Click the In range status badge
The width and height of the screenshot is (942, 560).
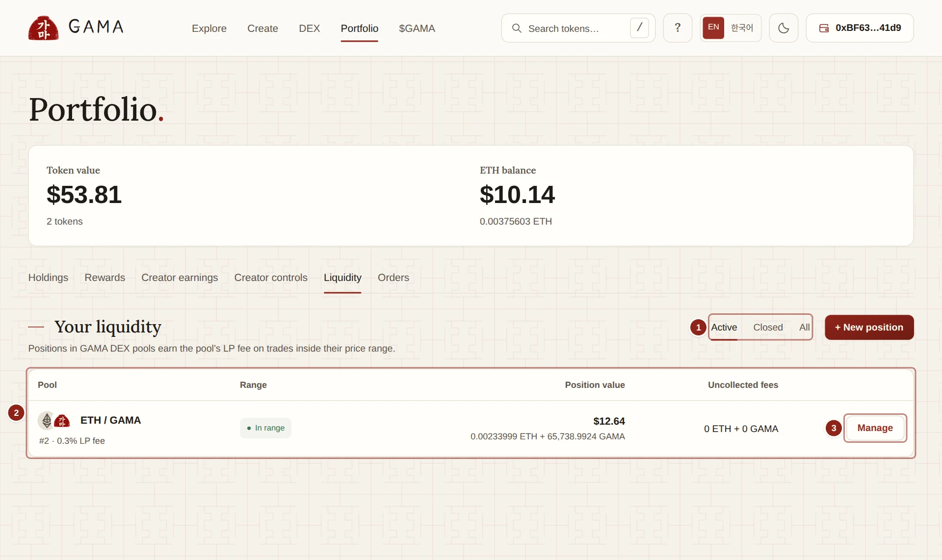(x=265, y=428)
